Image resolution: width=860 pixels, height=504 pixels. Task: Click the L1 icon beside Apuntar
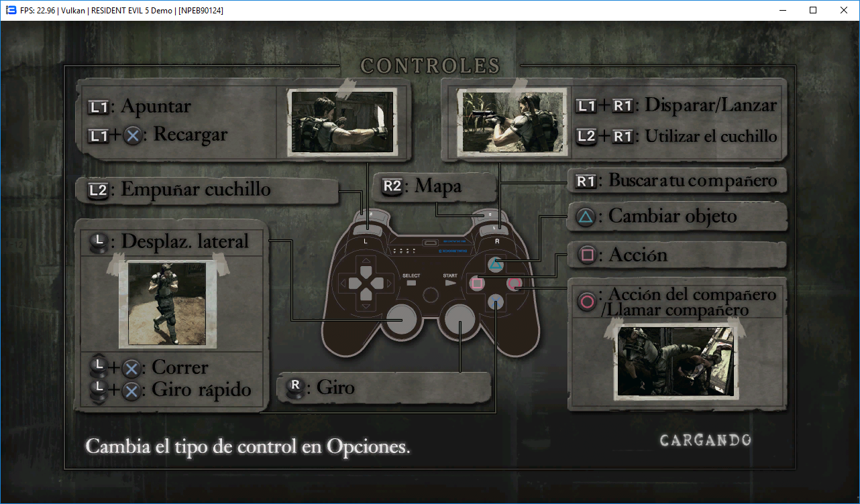click(x=99, y=107)
